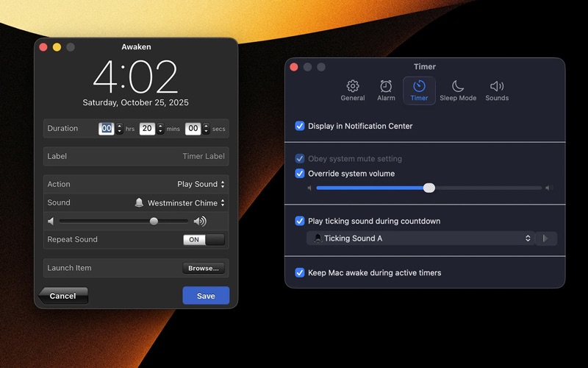The image size is (588, 368).
Task: Toggle Display in Notification Center checkbox
Action: click(300, 126)
